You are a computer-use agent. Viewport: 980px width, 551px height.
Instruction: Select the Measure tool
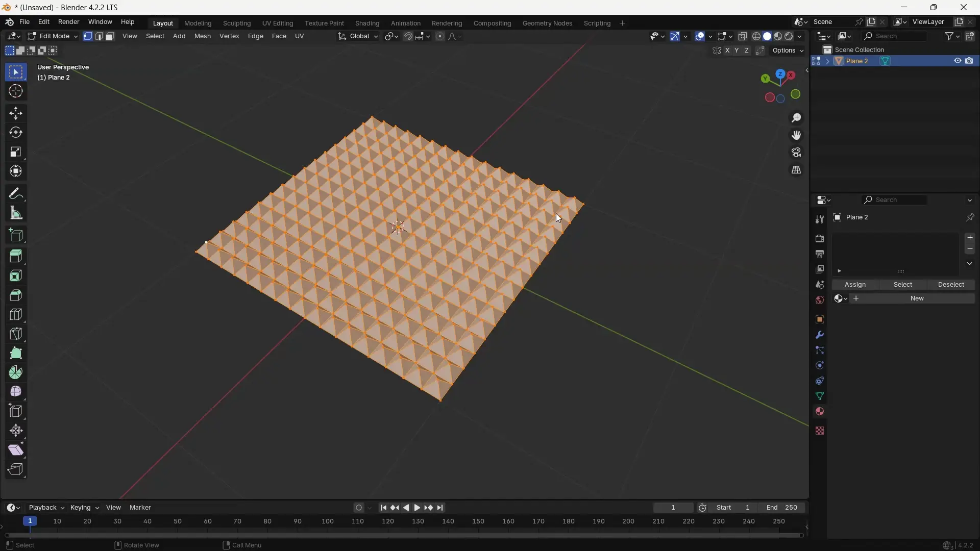(16, 213)
